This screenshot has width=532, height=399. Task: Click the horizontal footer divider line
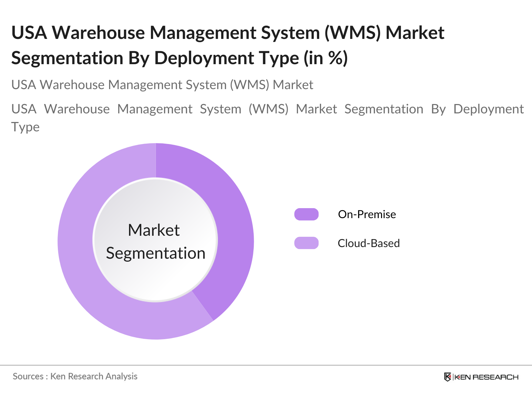[x=266, y=365]
